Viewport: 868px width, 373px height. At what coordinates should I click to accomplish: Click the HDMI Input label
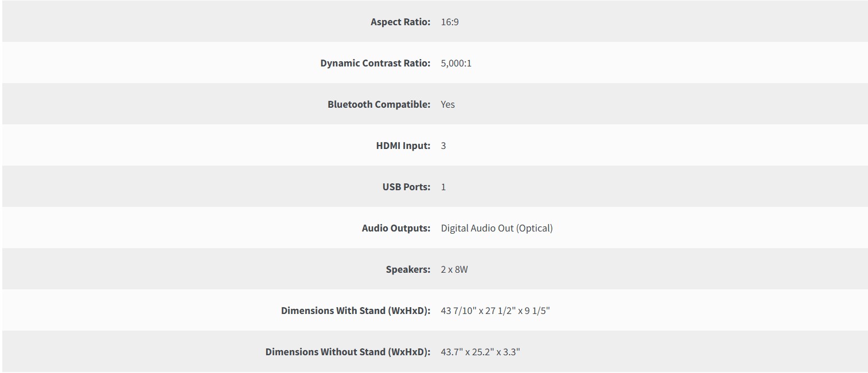pos(403,146)
